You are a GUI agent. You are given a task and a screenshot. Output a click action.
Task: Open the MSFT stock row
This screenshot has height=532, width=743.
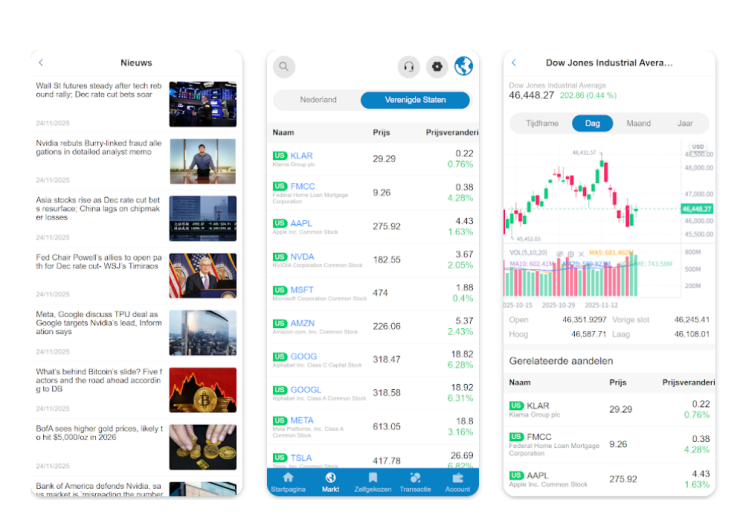point(373,293)
